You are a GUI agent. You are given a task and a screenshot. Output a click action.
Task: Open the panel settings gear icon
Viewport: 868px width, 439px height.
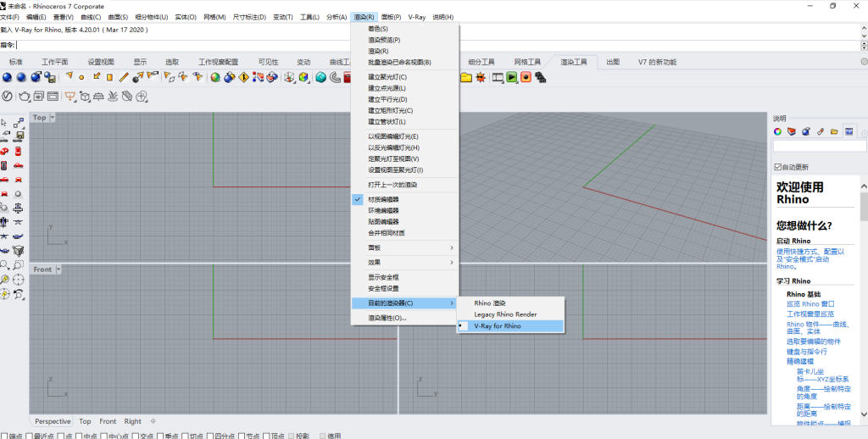[x=864, y=132]
